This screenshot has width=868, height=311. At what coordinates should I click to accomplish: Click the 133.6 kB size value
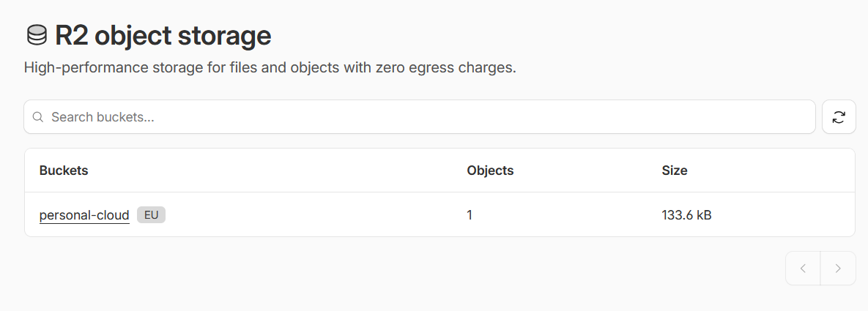[686, 215]
